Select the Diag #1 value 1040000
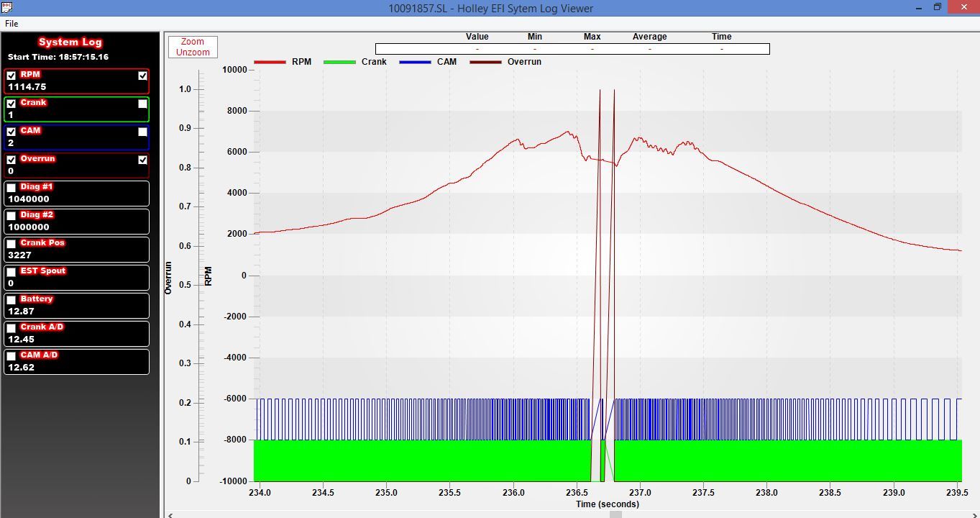 pyautogui.click(x=29, y=199)
